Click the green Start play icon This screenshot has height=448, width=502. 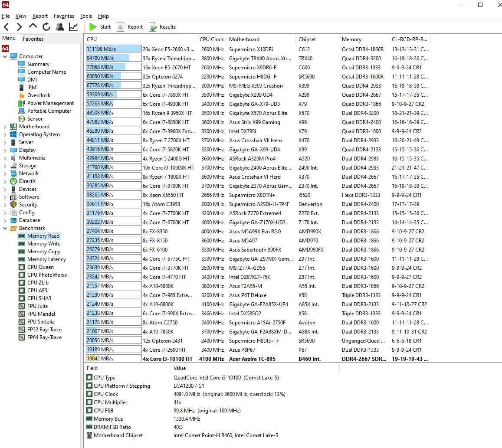pyautogui.click(x=93, y=27)
